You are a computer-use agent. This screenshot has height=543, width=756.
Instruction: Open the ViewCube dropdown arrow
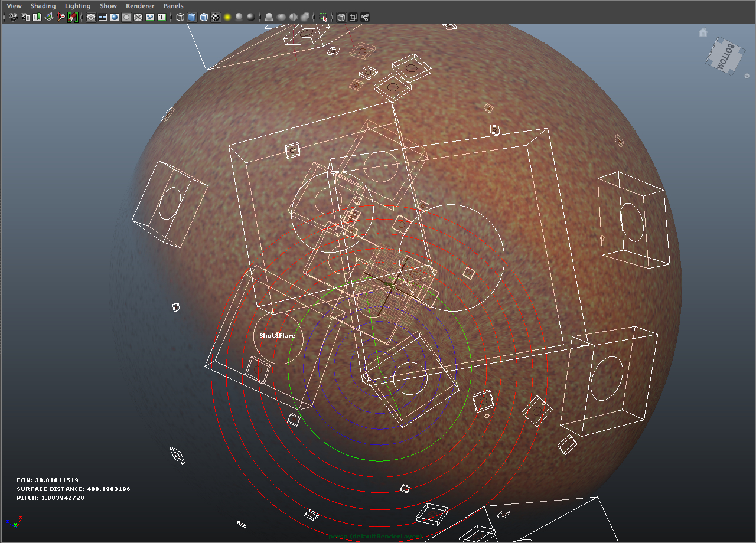coord(747,76)
